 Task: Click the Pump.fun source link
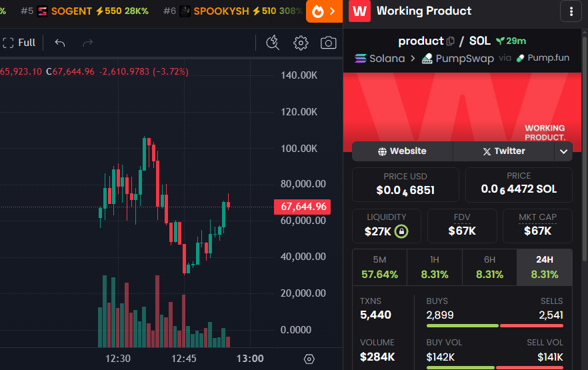pos(543,58)
